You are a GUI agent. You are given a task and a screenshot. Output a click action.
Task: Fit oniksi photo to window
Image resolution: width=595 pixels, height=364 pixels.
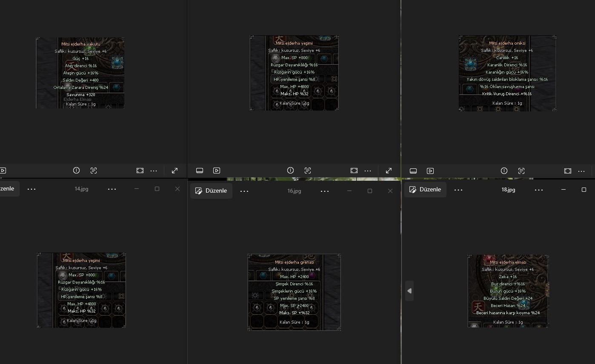click(x=568, y=171)
